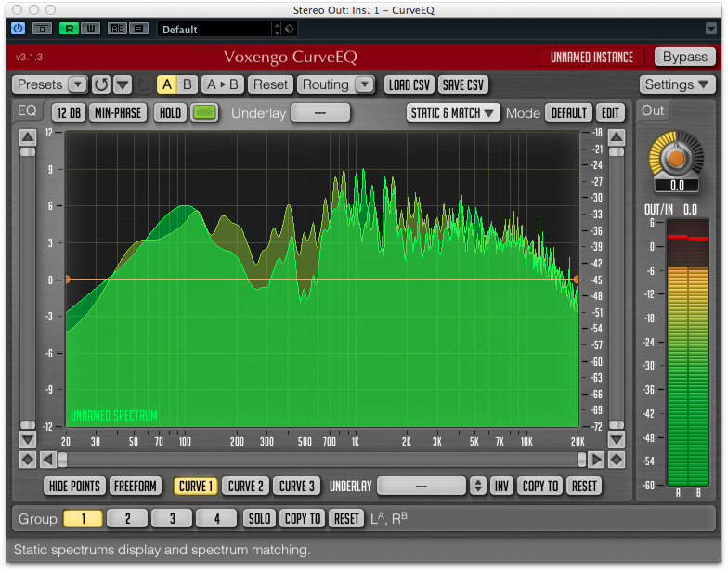Switch the MIN-PHASE filter mode
This screenshot has height=572, width=728.
point(118,113)
